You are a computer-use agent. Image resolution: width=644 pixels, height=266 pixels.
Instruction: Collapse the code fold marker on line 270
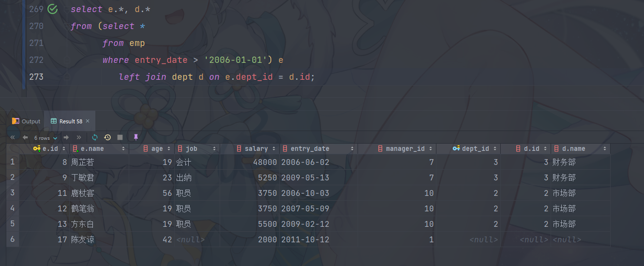pyautogui.click(x=67, y=26)
